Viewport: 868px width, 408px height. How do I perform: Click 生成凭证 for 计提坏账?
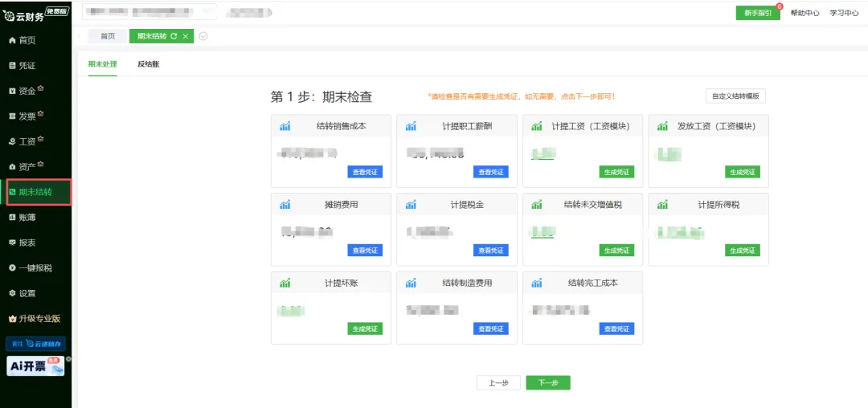(x=365, y=329)
